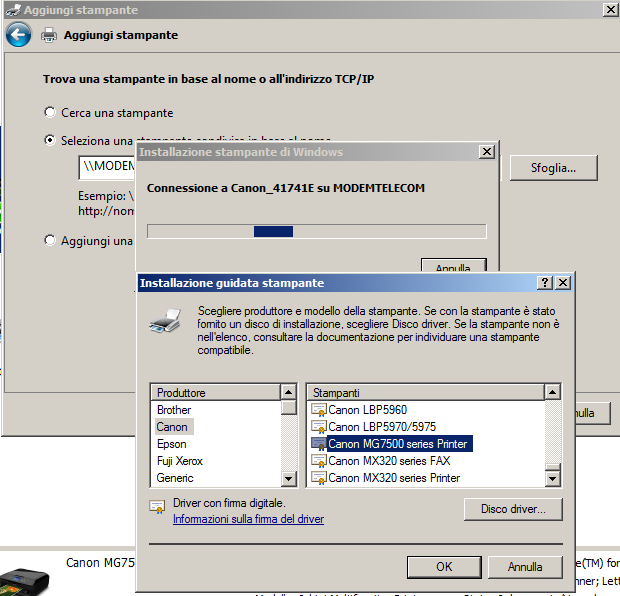Select Canon LBP5960 in Stampanti list

[x=367, y=410]
